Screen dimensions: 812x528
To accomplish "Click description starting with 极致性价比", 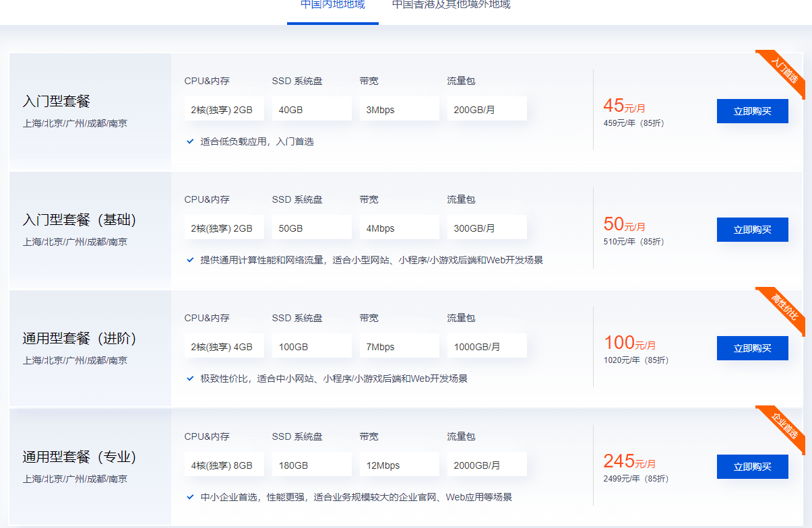I will [334, 378].
